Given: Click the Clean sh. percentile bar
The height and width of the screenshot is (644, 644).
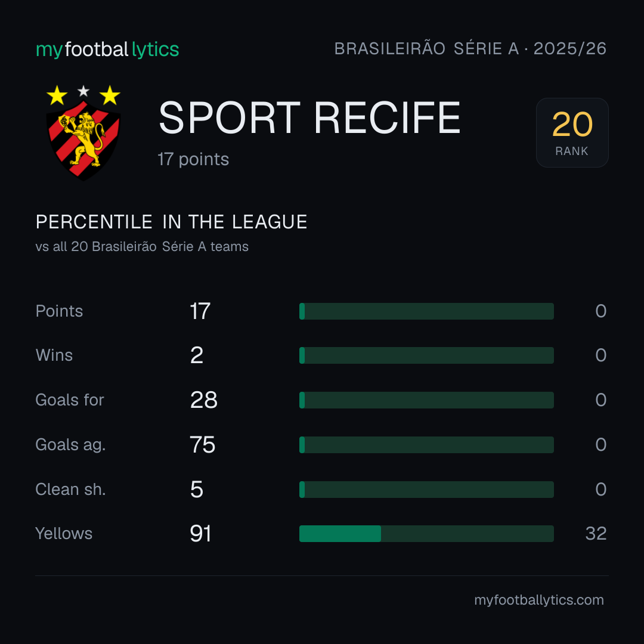Looking at the screenshot, I should 426,490.
